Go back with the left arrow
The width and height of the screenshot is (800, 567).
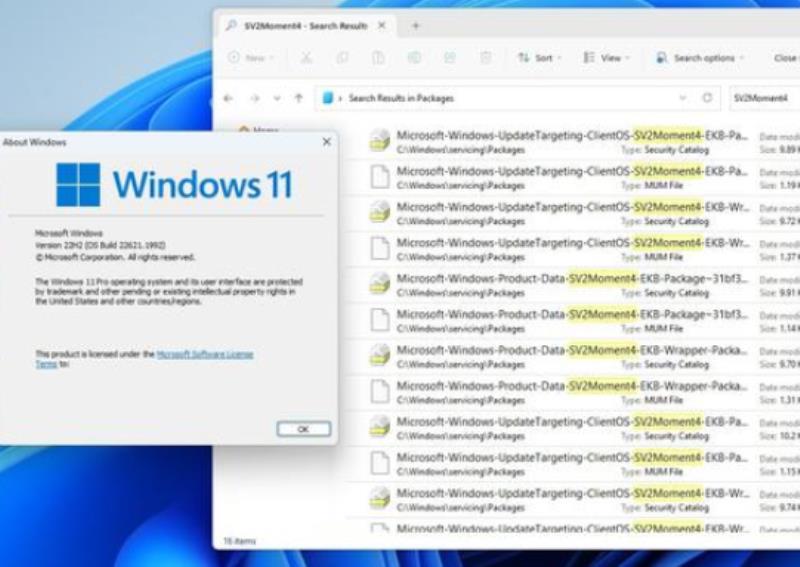click(228, 98)
